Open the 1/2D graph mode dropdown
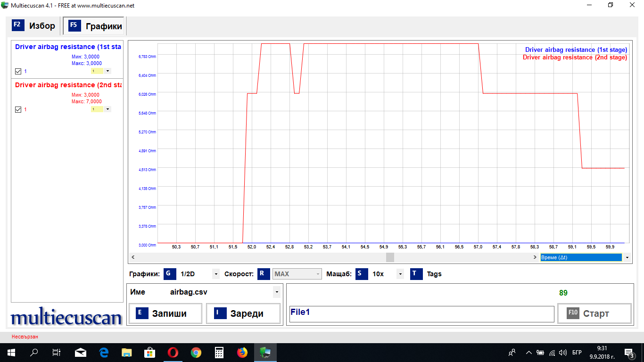644x362 pixels. 216,274
